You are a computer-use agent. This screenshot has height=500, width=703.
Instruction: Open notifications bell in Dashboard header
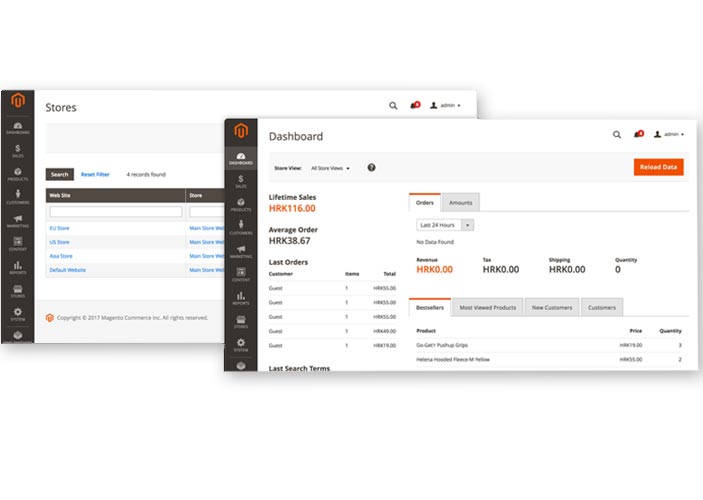(x=638, y=134)
